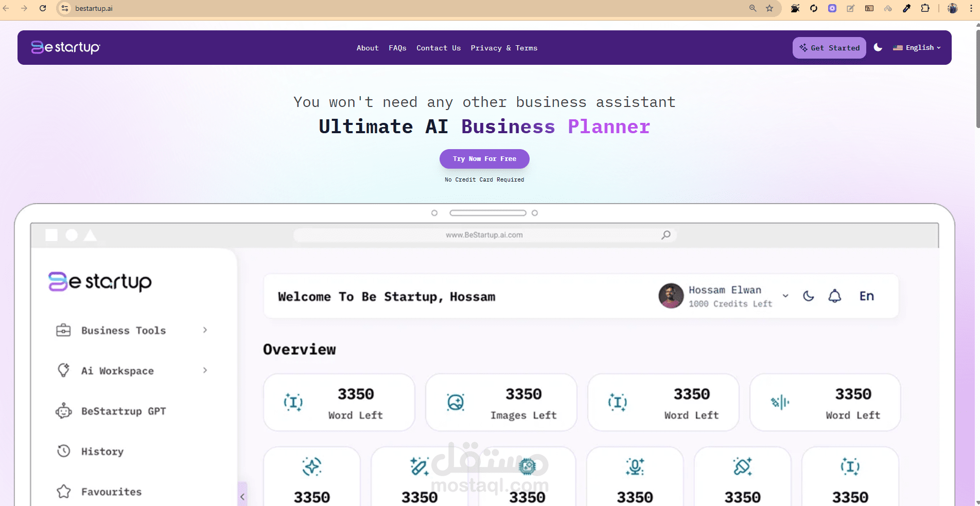The width and height of the screenshot is (980, 506).
Task: Expand the English language dropdown
Action: click(x=918, y=47)
